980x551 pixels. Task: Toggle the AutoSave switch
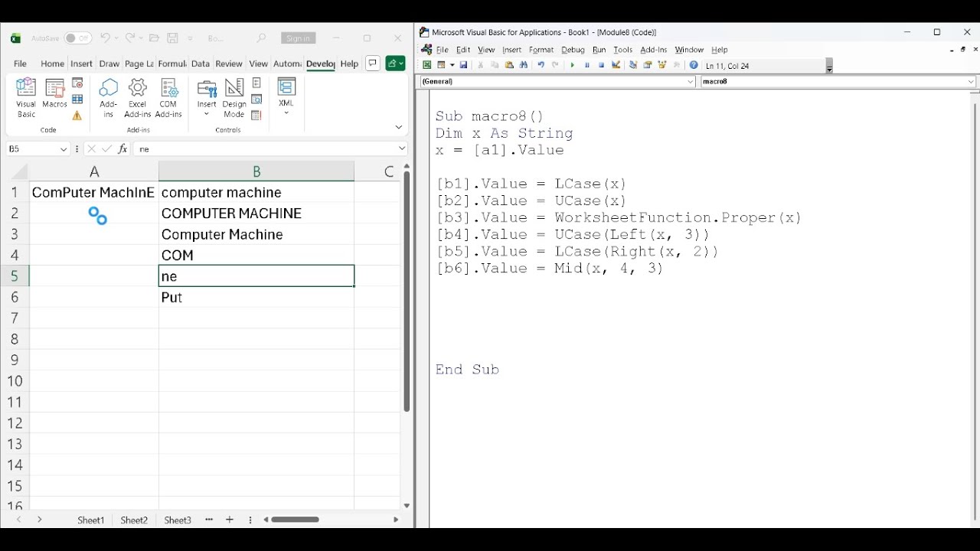(77, 38)
